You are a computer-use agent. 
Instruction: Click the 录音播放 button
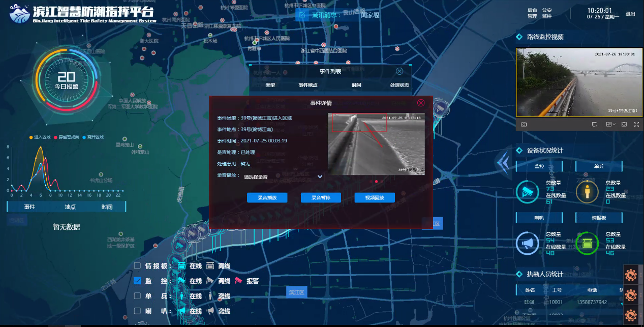tap(267, 197)
